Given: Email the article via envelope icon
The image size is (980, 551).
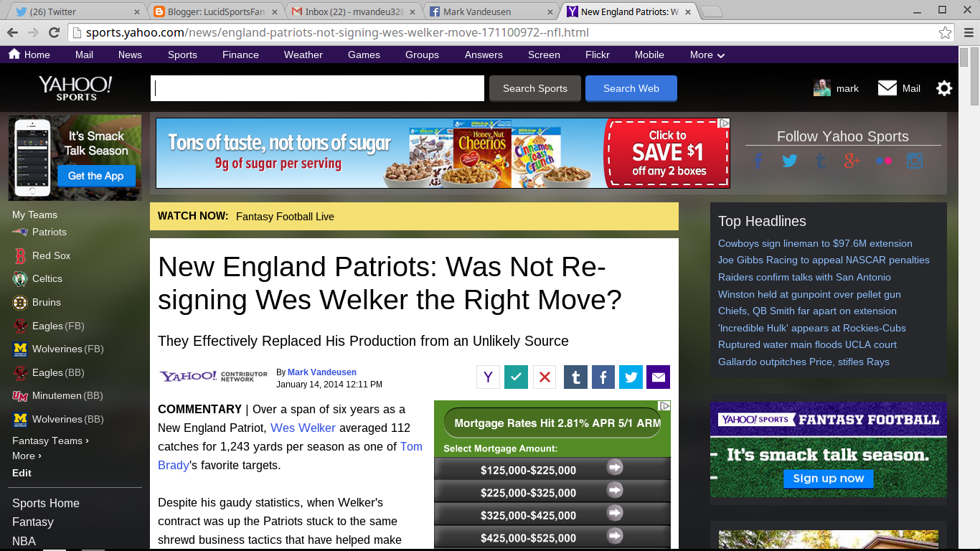Looking at the screenshot, I should [x=658, y=377].
